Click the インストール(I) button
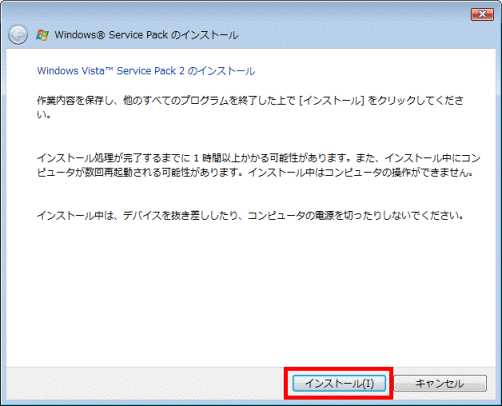This screenshot has width=502, height=406. click(339, 383)
